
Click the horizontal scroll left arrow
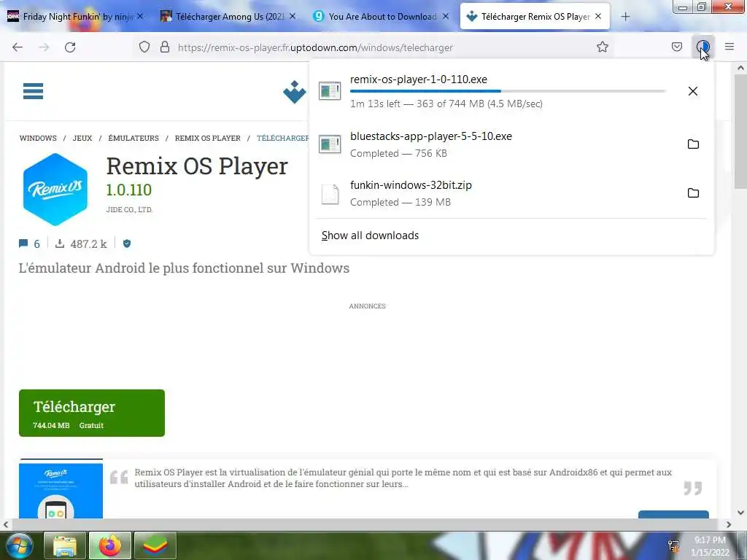point(6,525)
